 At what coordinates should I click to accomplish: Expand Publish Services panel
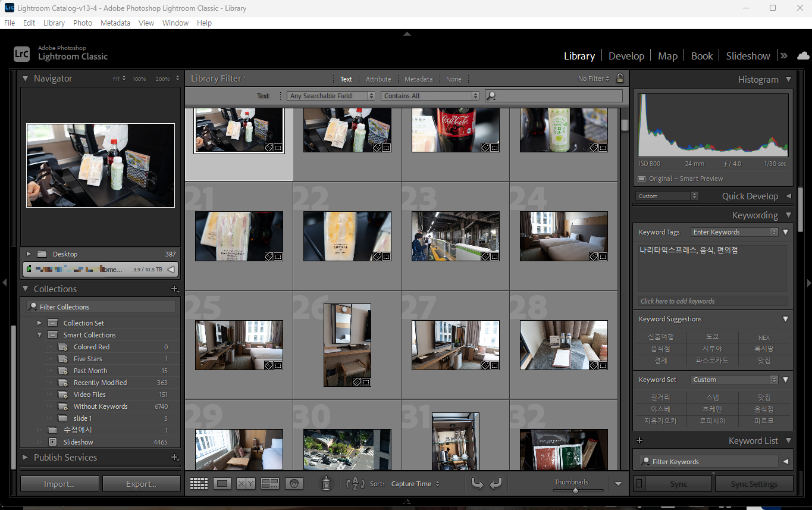(26, 457)
